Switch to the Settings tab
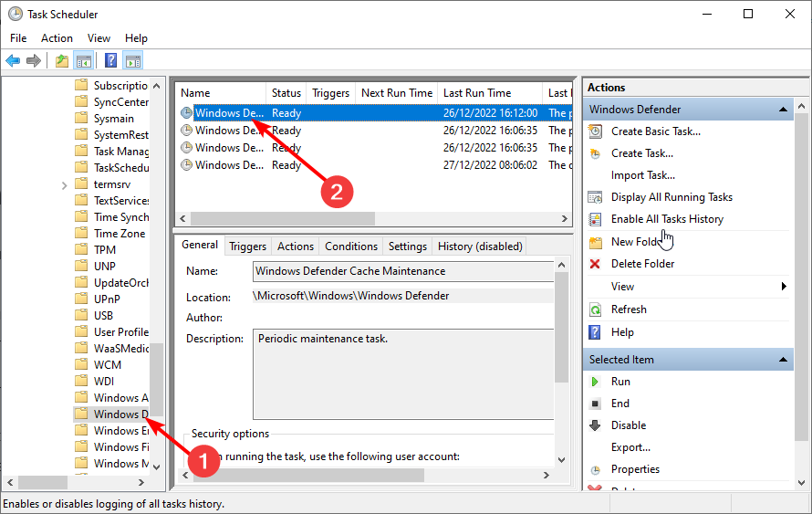Viewport: 812px width, 514px height. (408, 247)
